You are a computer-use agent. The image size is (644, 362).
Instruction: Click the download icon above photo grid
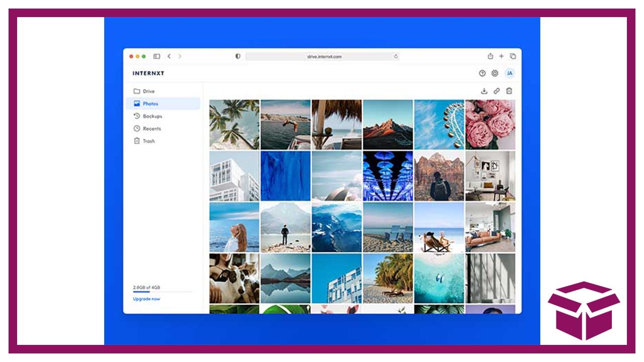(x=484, y=91)
